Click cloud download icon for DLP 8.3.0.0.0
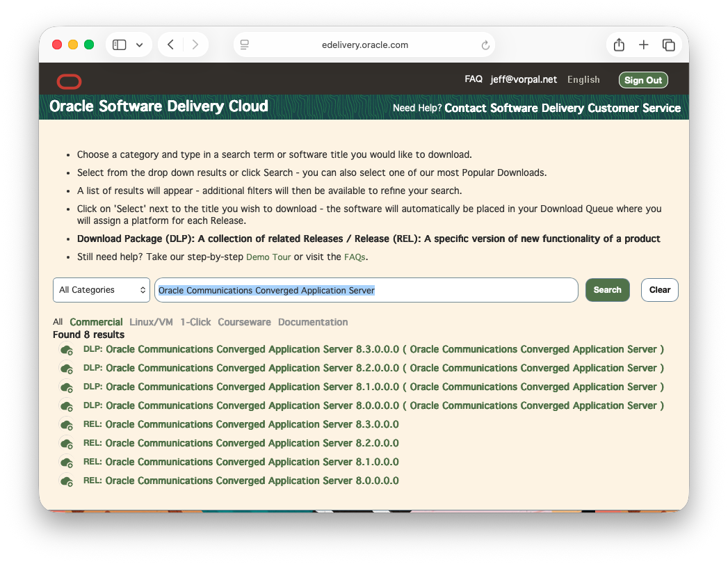Viewport: 728px width, 564px height. (x=67, y=350)
